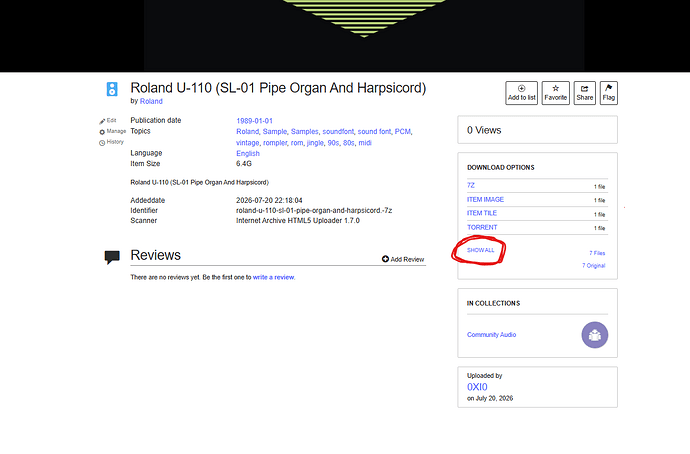This screenshot has height=454, width=690.
Task: Click the Sample topic link
Action: coord(275,132)
